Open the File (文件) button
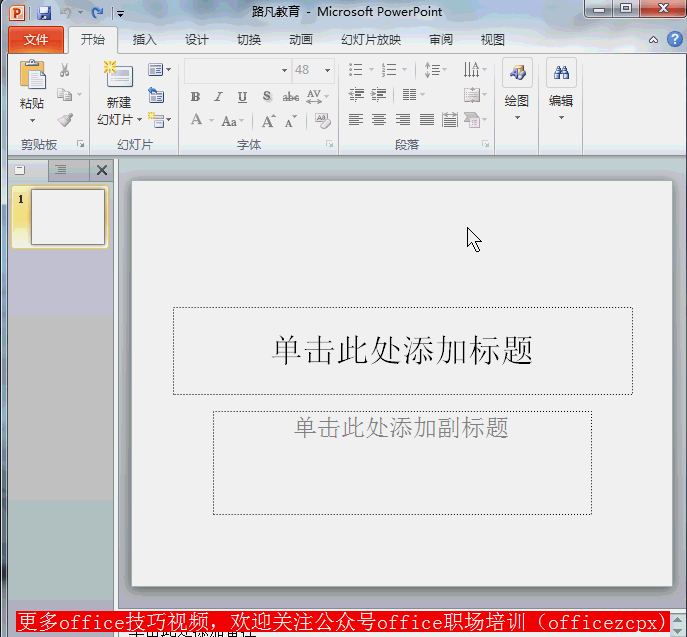The width and height of the screenshot is (687, 637). (x=36, y=40)
